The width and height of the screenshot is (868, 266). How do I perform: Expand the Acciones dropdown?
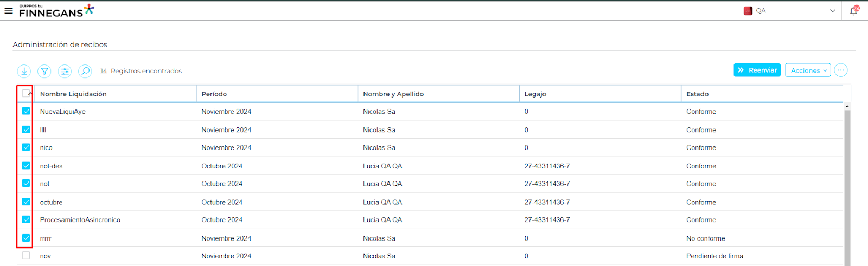coord(807,70)
